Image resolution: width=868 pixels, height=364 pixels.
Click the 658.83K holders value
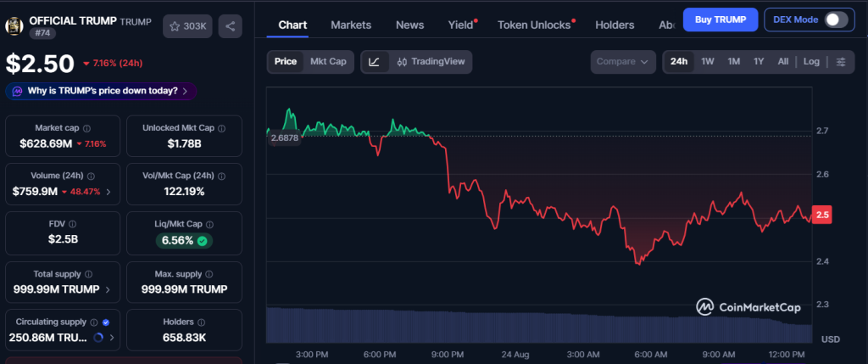(184, 337)
